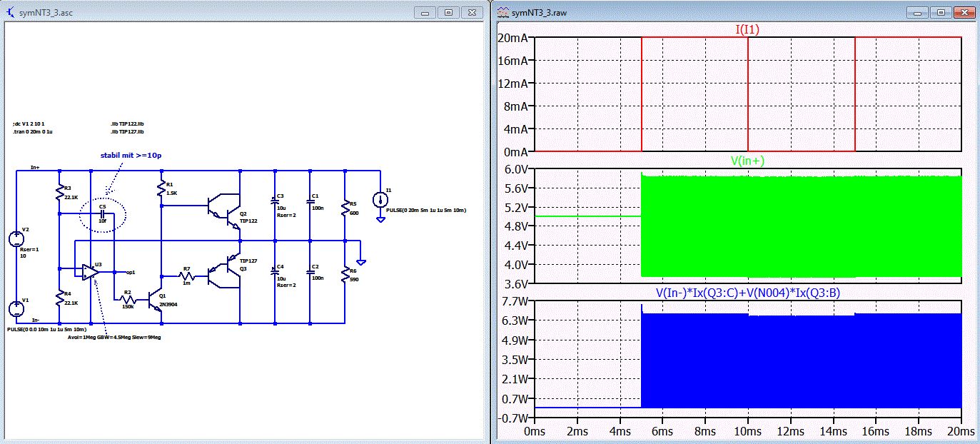Click the op1 net label
Image resolution: width=980 pixels, height=444 pixels.
pyautogui.click(x=130, y=272)
